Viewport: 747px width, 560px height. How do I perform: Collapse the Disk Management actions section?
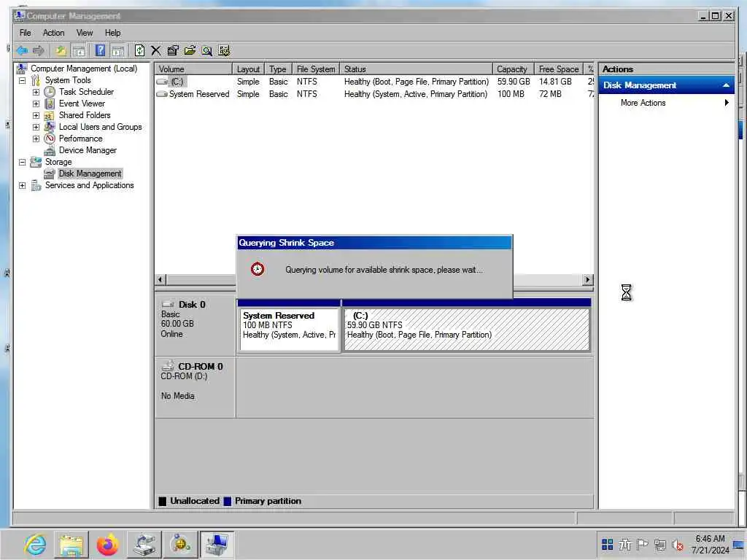[726, 85]
